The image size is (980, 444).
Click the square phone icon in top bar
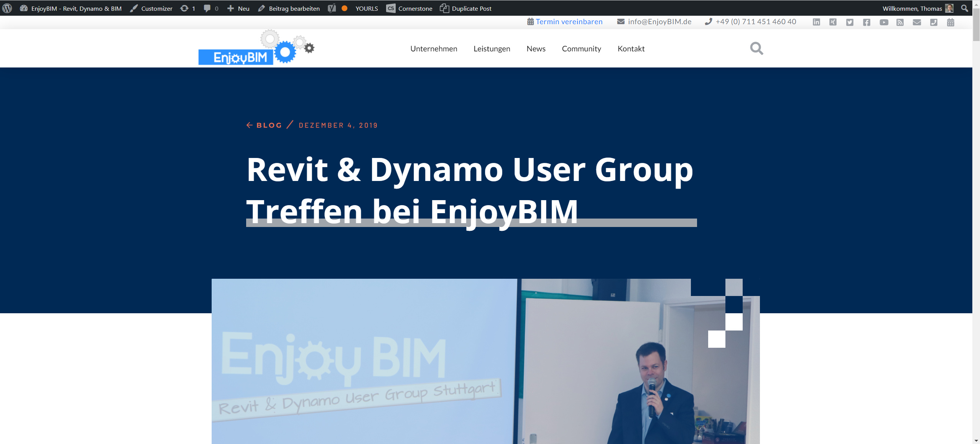(x=934, y=22)
